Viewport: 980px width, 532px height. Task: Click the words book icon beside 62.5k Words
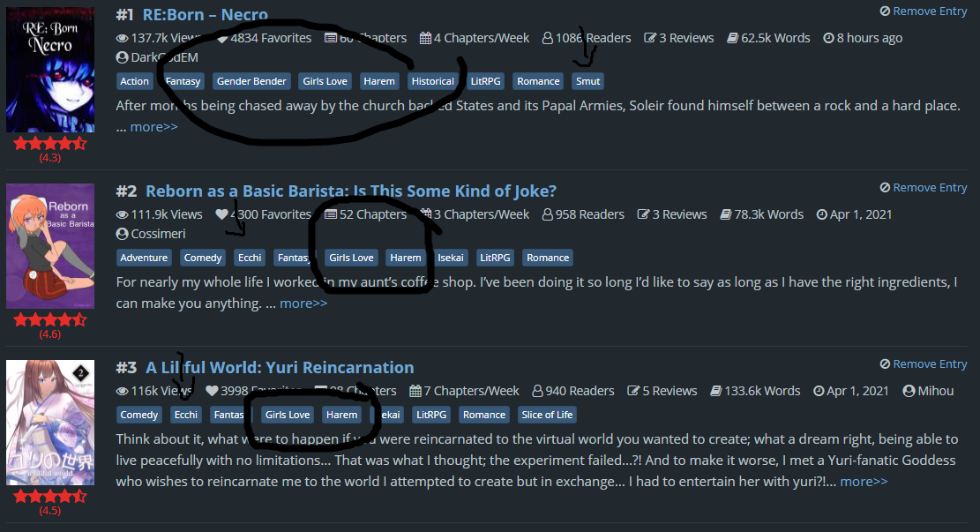[732, 38]
